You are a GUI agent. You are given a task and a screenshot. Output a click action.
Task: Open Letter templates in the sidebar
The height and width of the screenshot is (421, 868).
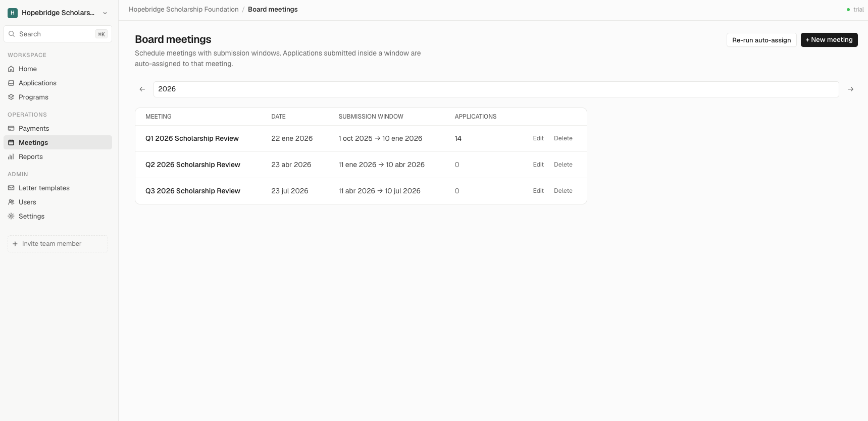58,188
